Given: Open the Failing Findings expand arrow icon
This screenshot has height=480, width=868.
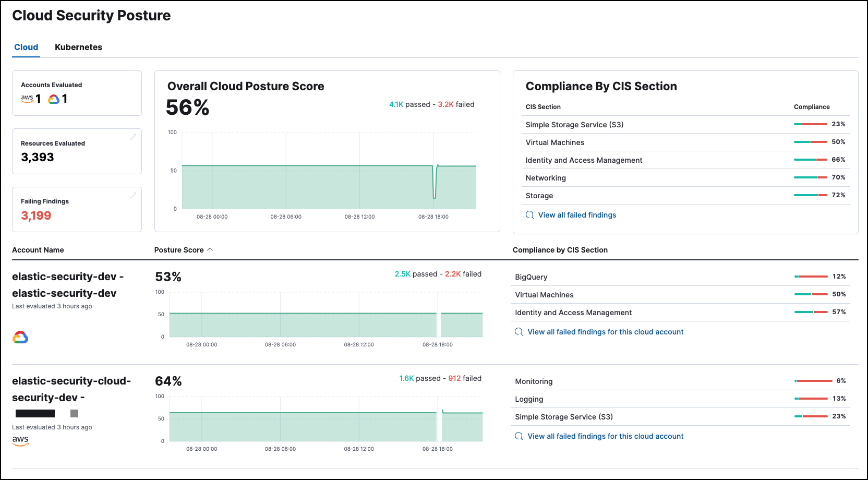Looking at the screenshot, I should pyautogui.click(x=134, y=195).
